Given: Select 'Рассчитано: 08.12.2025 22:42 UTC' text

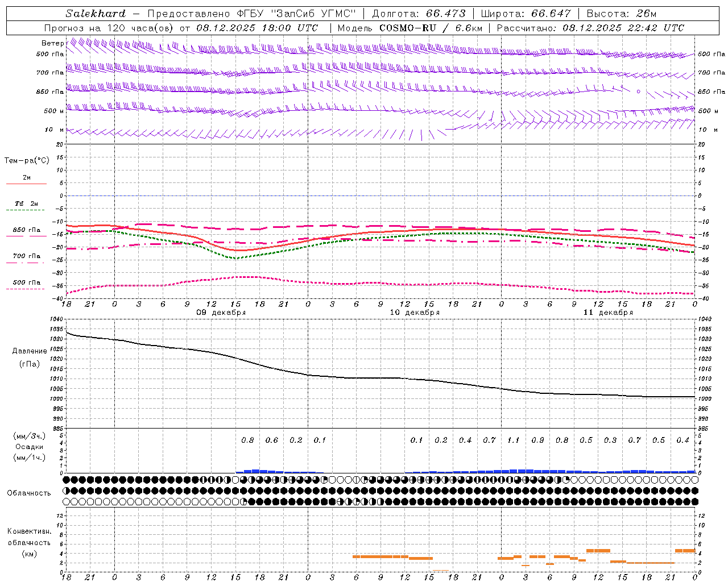Looking at the screenshot, I should [x=590, y=28].
